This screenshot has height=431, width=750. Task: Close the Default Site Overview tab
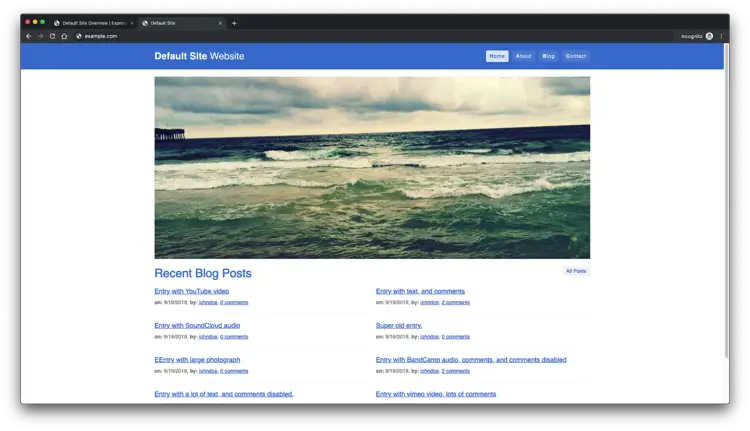pos(132,23)
